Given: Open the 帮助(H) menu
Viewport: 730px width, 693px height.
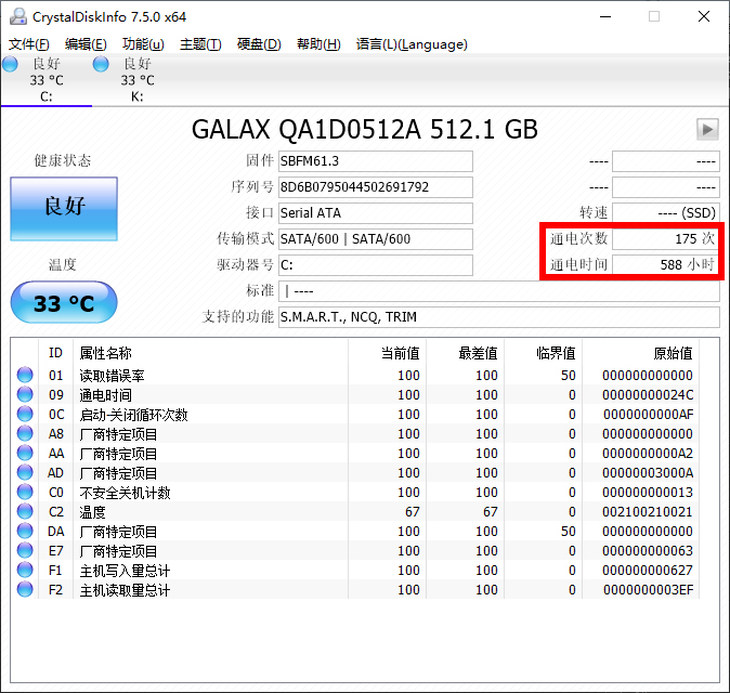Looking at the screenshot, I should pos(318,44).
